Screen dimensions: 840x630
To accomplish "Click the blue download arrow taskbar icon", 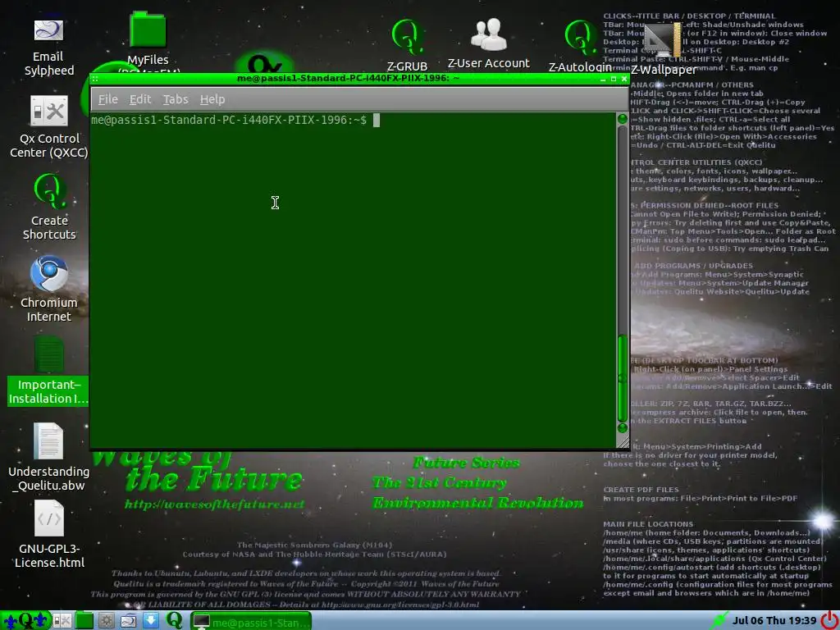I will tap(151, 621).
